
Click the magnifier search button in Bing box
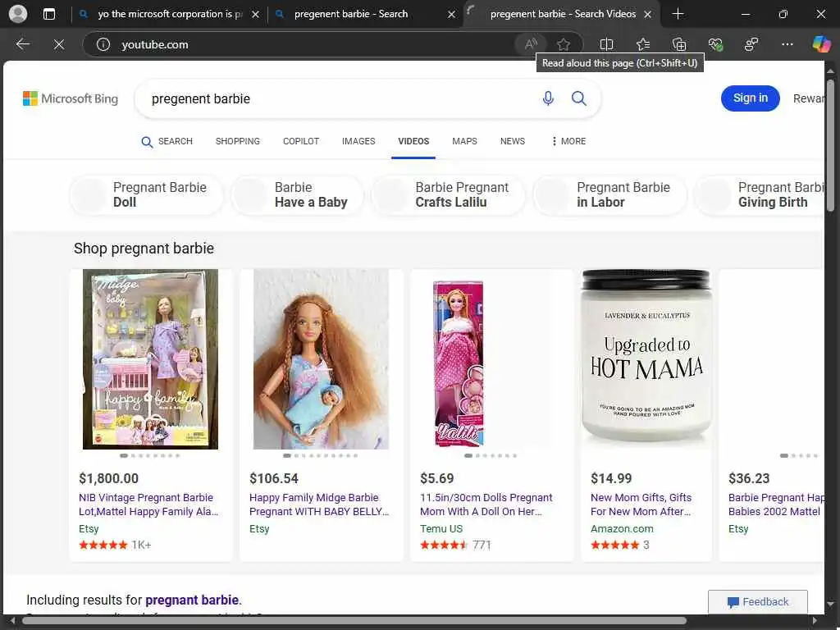(x=578, y=98)
